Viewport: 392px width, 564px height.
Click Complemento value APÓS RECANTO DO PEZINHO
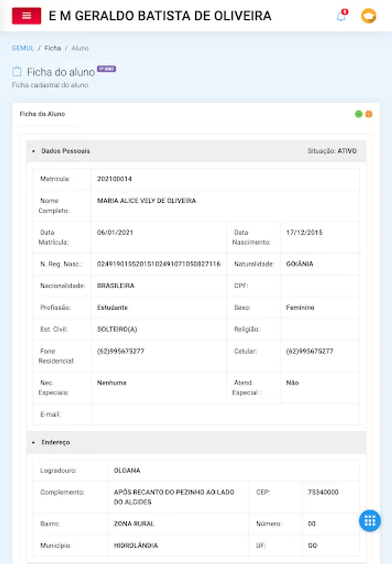(174, 497)
